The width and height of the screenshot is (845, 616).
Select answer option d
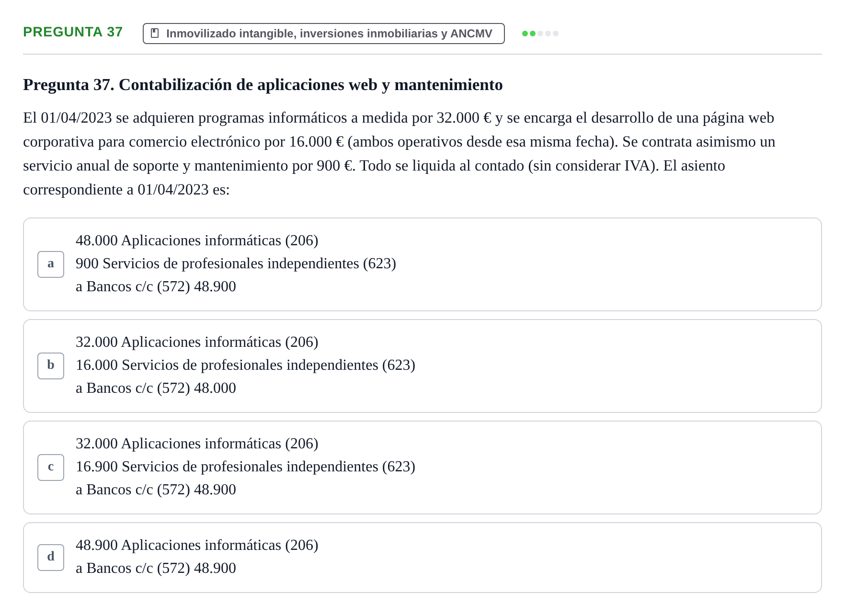(422, 558)
